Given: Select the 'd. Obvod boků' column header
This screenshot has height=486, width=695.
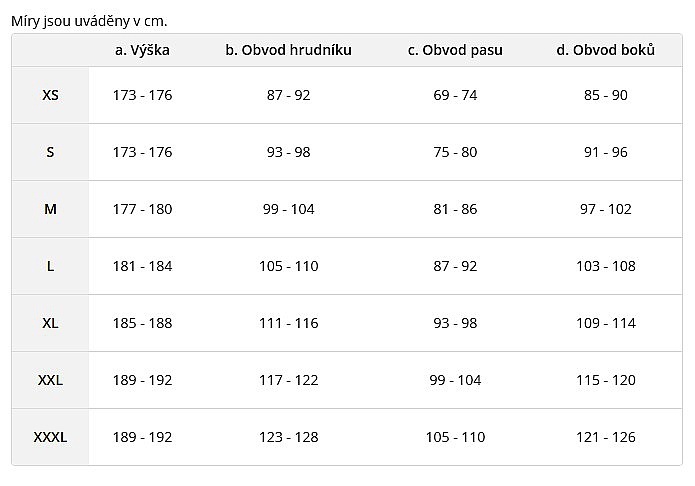Looking at the screenshot, I should (605, 50).
